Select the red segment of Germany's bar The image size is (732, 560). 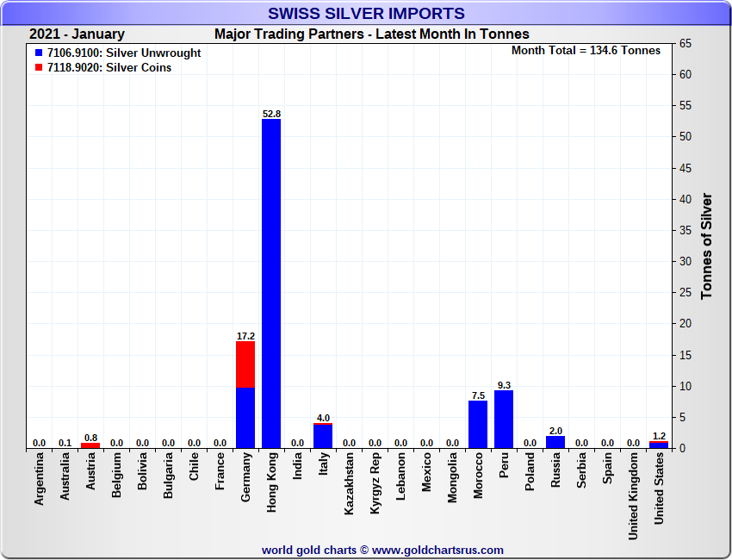click(245, 364)
